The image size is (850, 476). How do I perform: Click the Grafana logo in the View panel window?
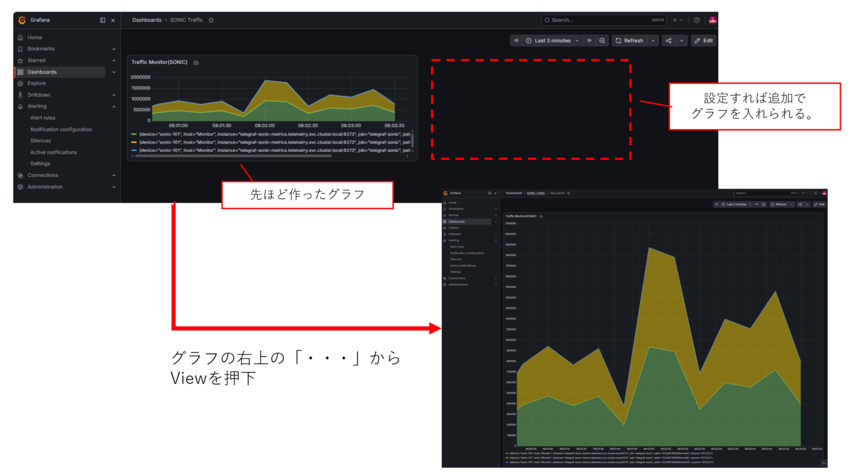coord(446,193)
